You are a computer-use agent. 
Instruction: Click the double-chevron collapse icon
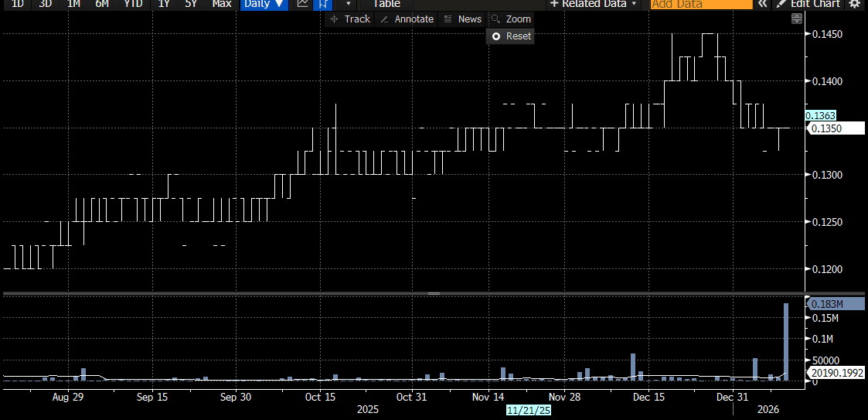[x=762, y=4]
